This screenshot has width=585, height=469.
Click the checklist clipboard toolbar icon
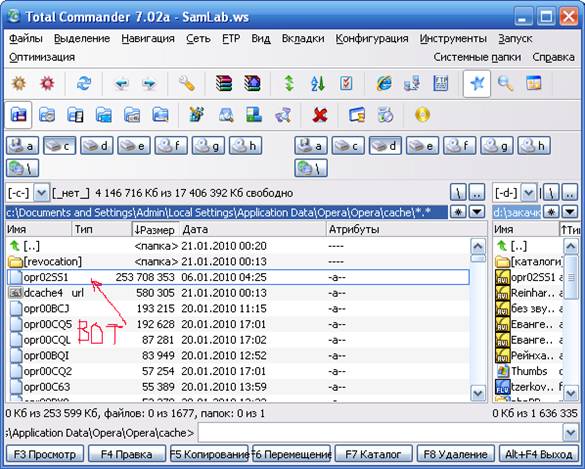346,83
